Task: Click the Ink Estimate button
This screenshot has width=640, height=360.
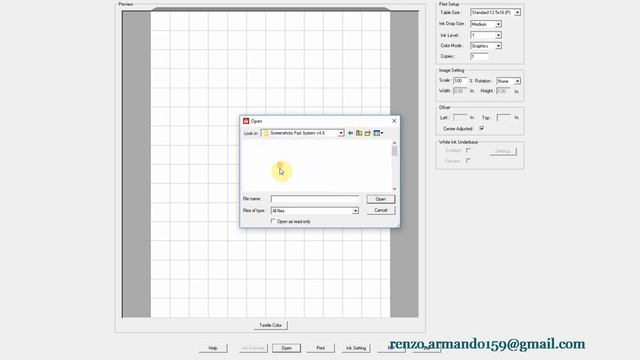Action: (253, 348)
